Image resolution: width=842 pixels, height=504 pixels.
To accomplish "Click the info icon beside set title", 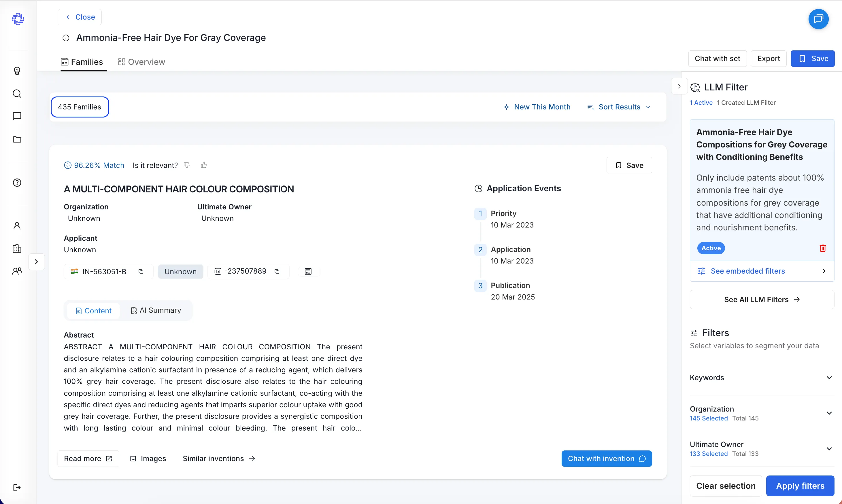I will 66,38.
